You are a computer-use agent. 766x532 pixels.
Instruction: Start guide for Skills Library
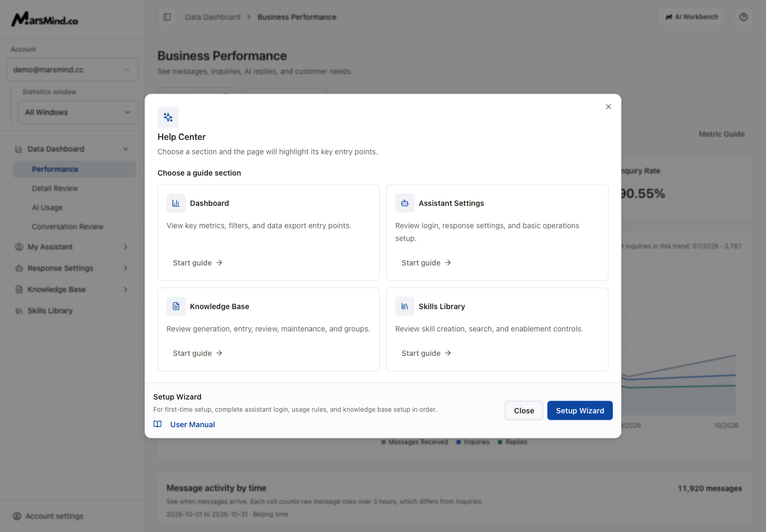[x=427, y=353]
